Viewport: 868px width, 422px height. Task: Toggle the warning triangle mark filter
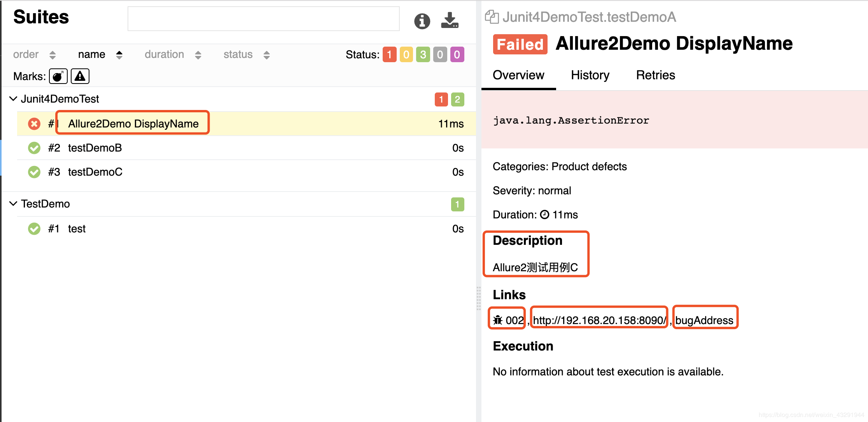pyautogui.click(x=80, y=76)
